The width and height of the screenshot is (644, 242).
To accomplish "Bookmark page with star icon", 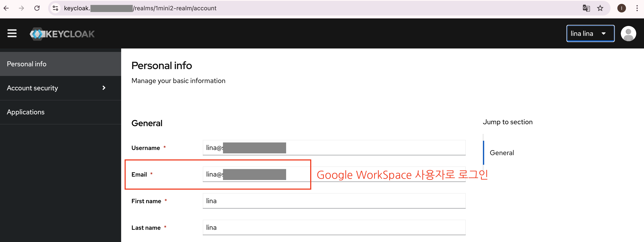I will (600, 8).
